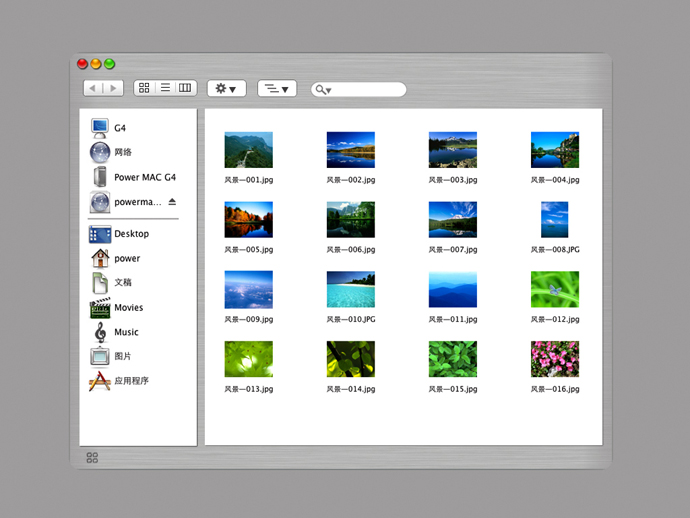Select the 风景—013.jpg green leaves thumbnail

click(x=249, y=359)
